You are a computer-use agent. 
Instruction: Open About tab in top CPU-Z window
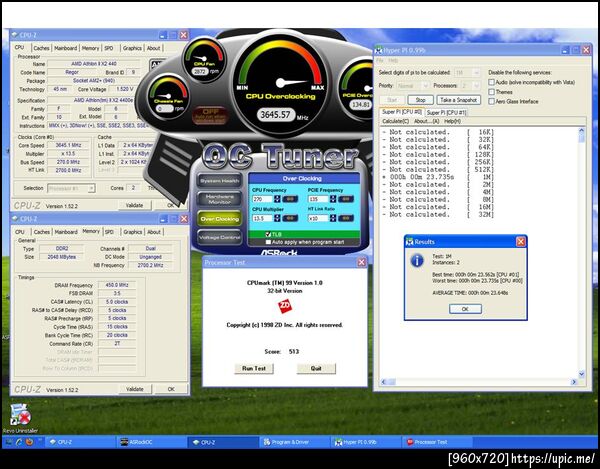tap(153, 48)
